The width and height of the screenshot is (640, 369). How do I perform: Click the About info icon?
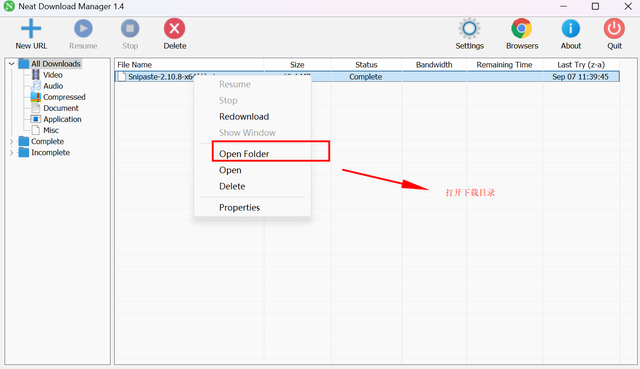pos(571,29)
